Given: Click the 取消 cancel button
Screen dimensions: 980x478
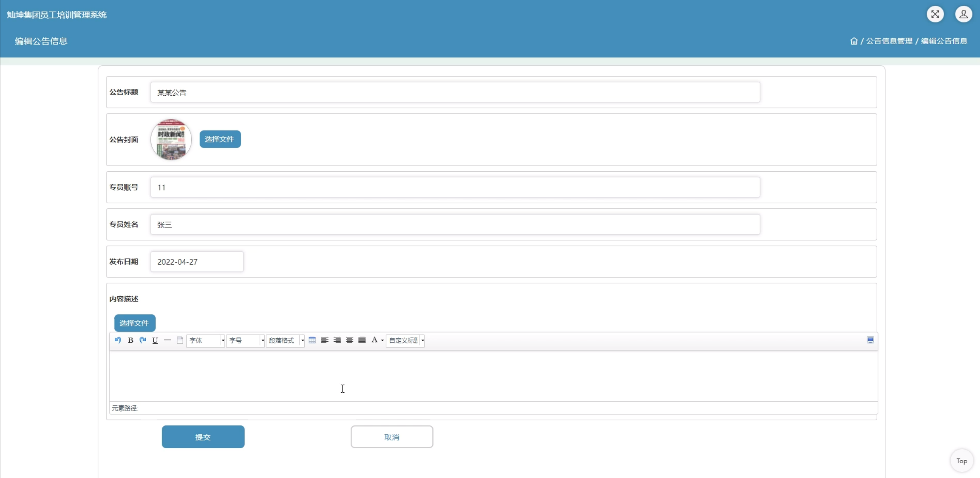Looking at the screenshot, I should tap(392, 437).
